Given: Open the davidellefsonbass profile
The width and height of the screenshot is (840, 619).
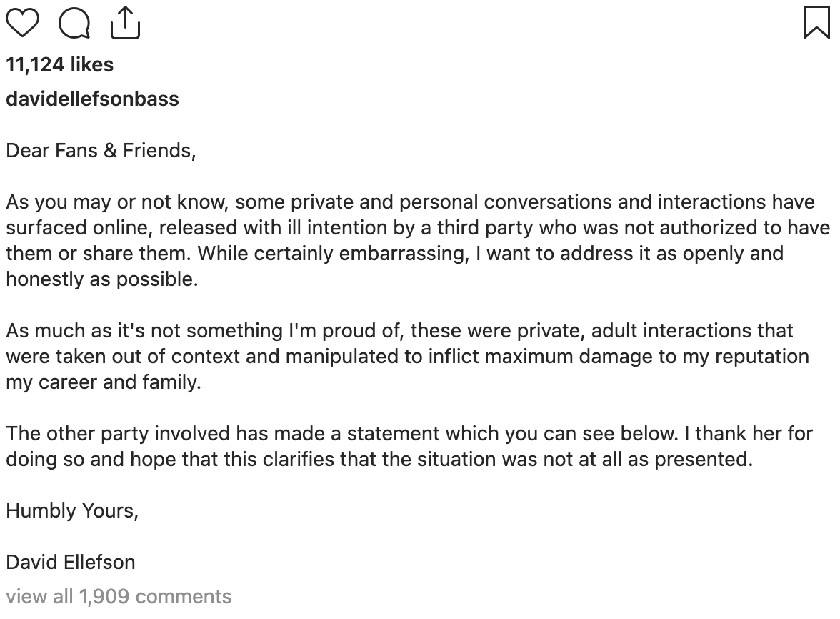Looking at the screenshot, I should tap(92, 99).
